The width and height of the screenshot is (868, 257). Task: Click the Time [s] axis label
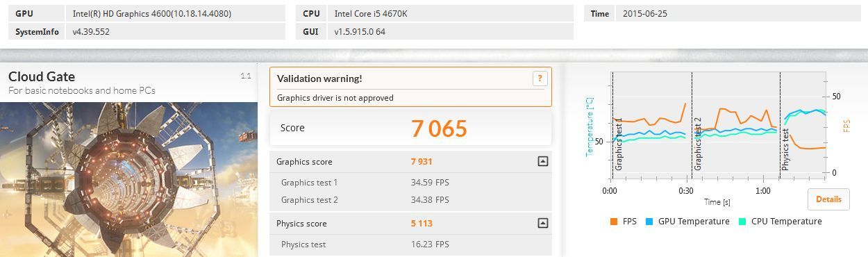click(x=717, y=202)
